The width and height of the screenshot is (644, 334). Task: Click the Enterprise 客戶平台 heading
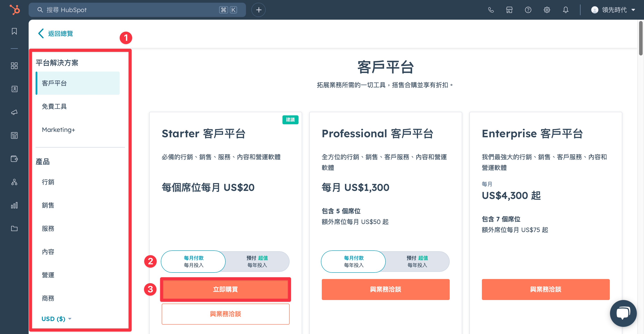(x=532, y=133)
